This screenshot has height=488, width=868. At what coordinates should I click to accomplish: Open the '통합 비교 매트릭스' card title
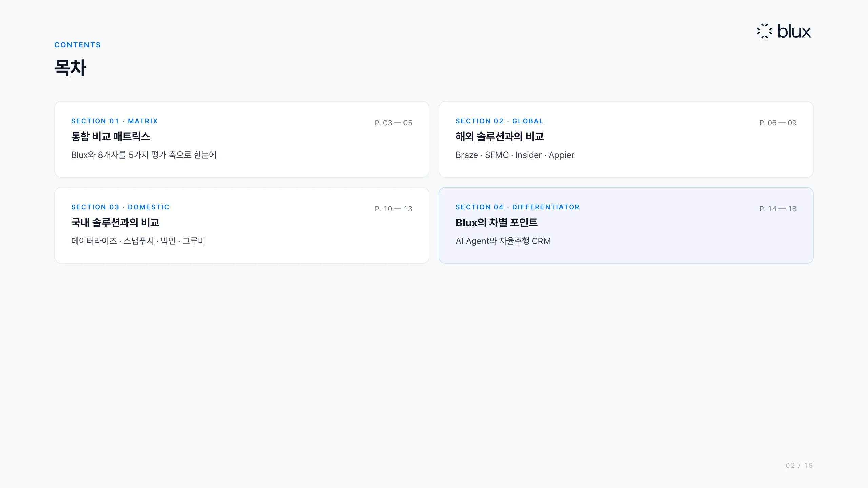[x=111, y=137]
